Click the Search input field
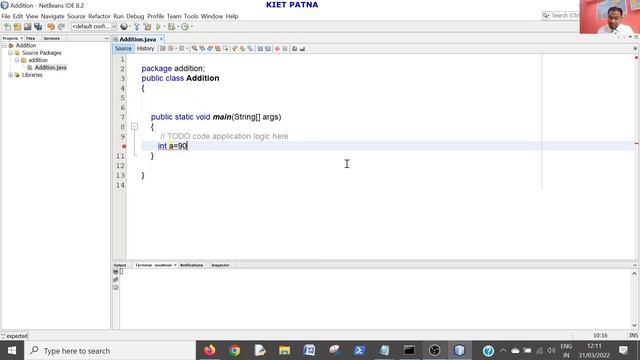Viewport: 640px width, 360px height. point(561,16)
